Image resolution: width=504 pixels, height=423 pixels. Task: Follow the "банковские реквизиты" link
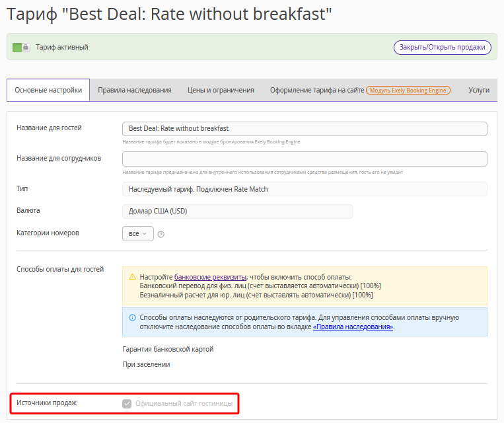coord(210,277)
